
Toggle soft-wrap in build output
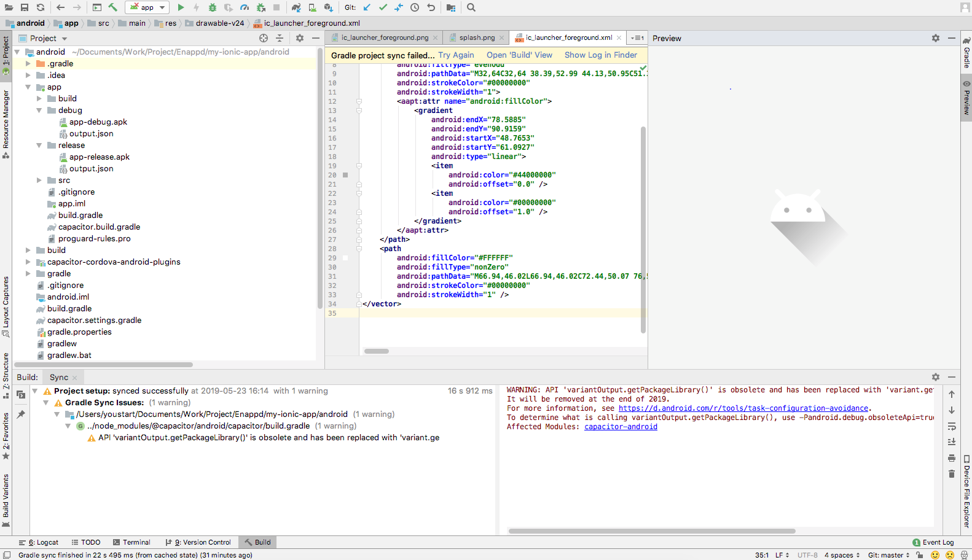click(x=952, y=426)
